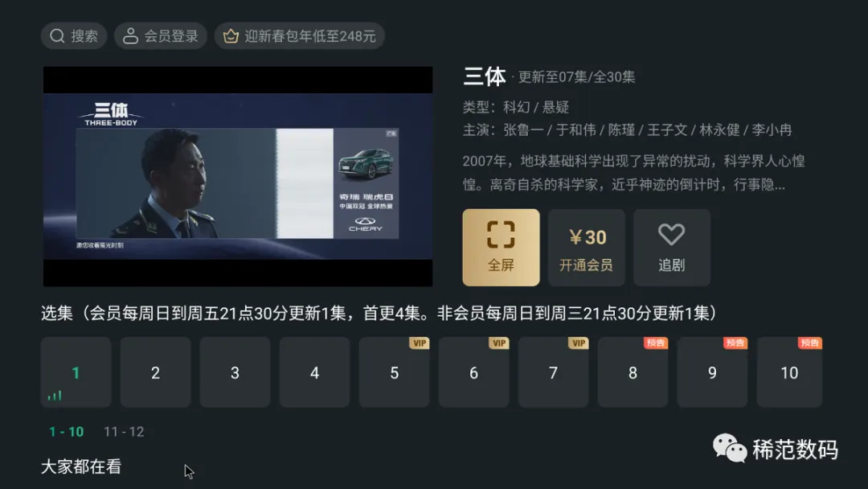Select the 1 - 10 episode range tab

coord(67,432)
